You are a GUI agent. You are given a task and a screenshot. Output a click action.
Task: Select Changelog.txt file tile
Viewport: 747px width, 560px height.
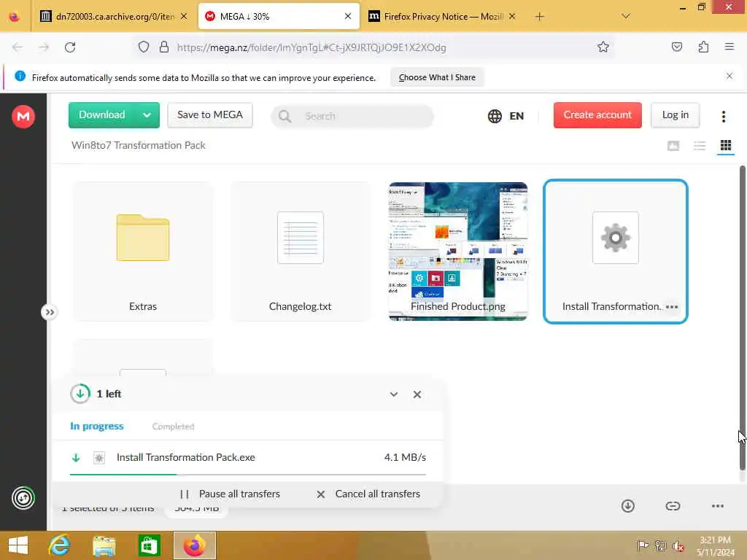300,252
